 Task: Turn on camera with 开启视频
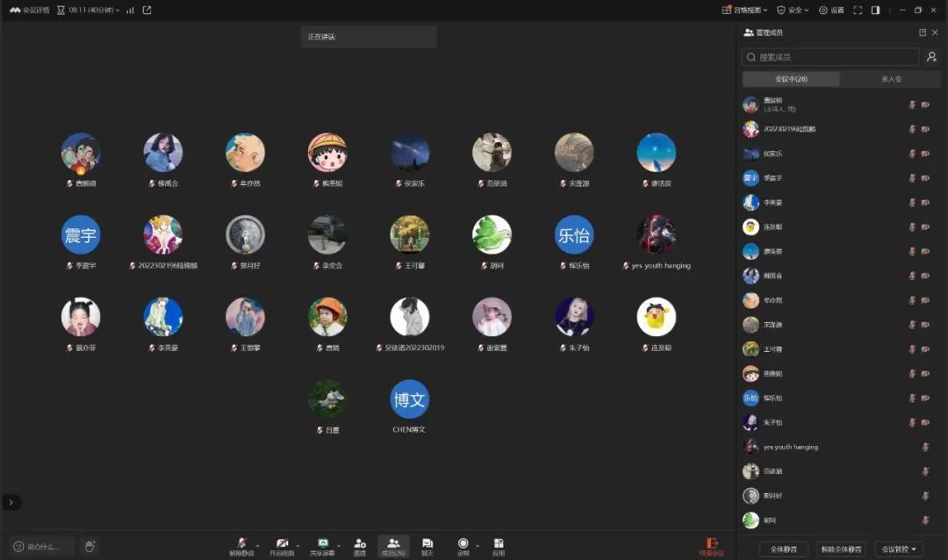click(x=282, y=544)
